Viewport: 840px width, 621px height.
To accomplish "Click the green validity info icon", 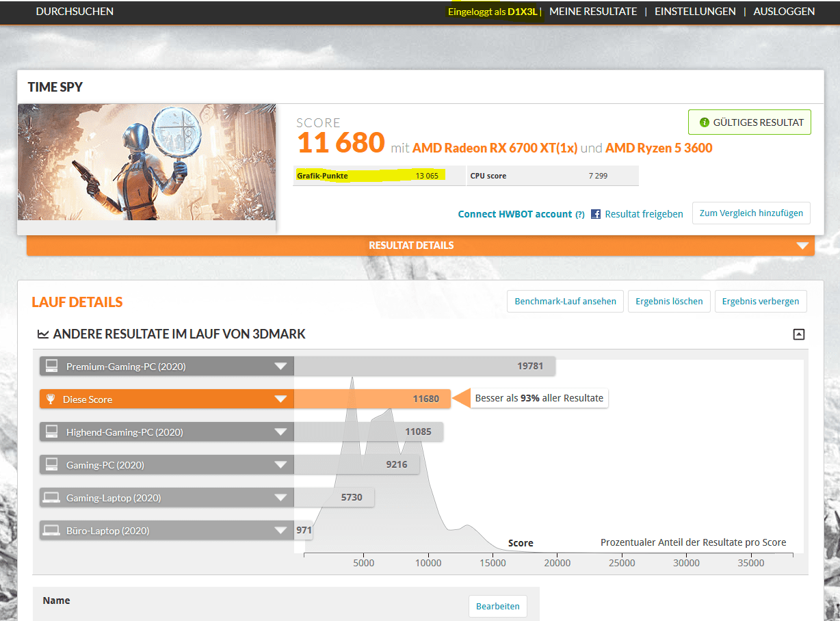I will click(x=704, y=122).
